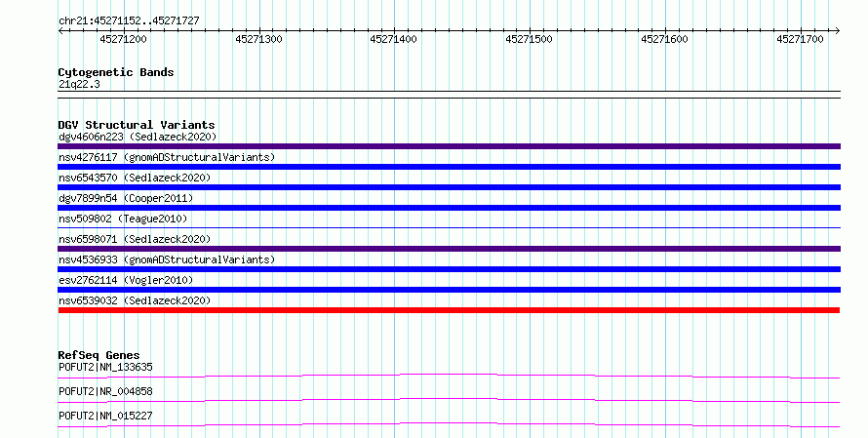The image size is (868, 438).
Task: Click blue bar under esv2762114
Action: tap(449, 290)
